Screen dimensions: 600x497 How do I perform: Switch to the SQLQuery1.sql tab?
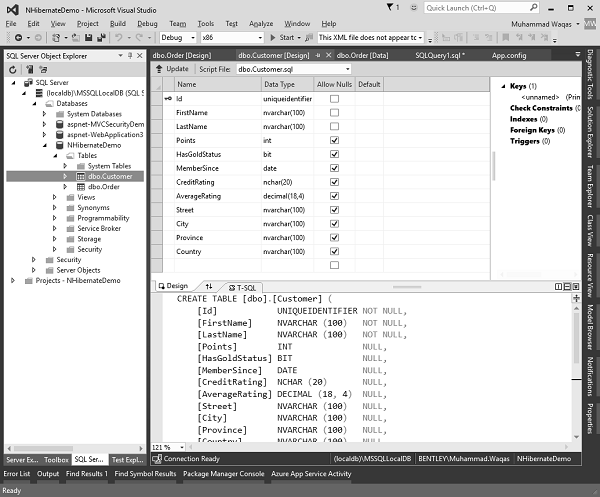pyautogui.click(x=440, y=55)
